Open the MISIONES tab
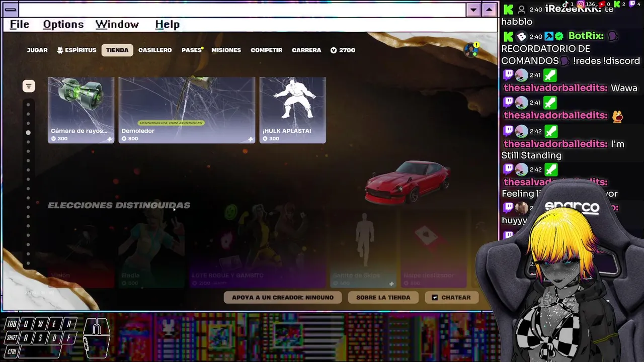The image size is (644, 362). (x=226, y=50)
